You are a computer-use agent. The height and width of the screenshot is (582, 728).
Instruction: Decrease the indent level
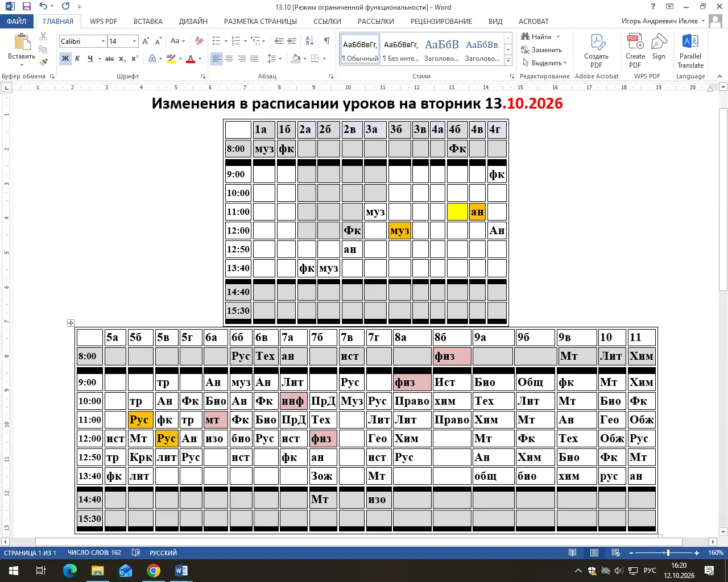(279, 41)
